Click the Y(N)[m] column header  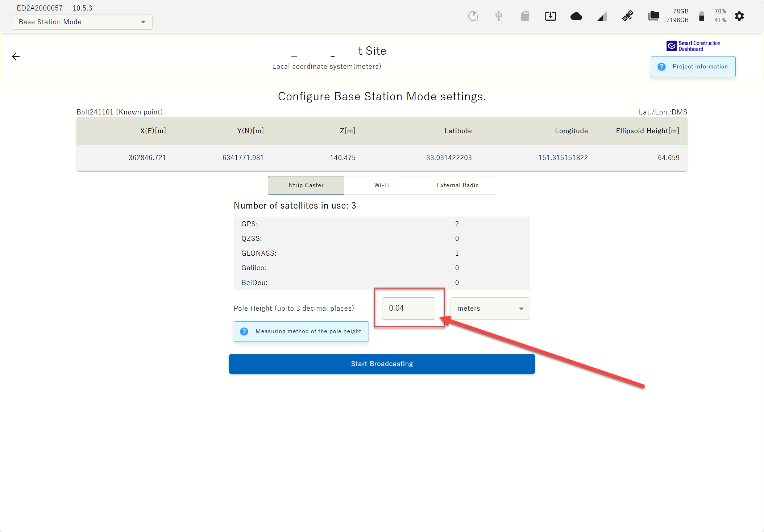tap(250, 131)
